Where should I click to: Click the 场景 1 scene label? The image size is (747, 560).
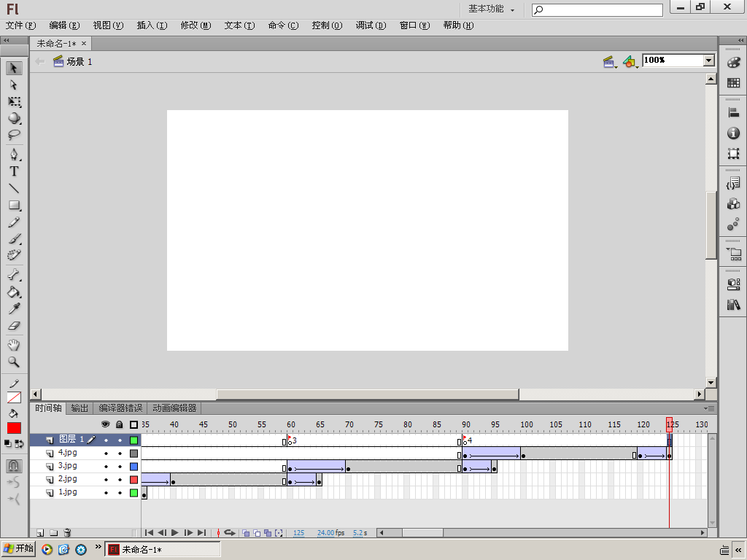[79, 62]
